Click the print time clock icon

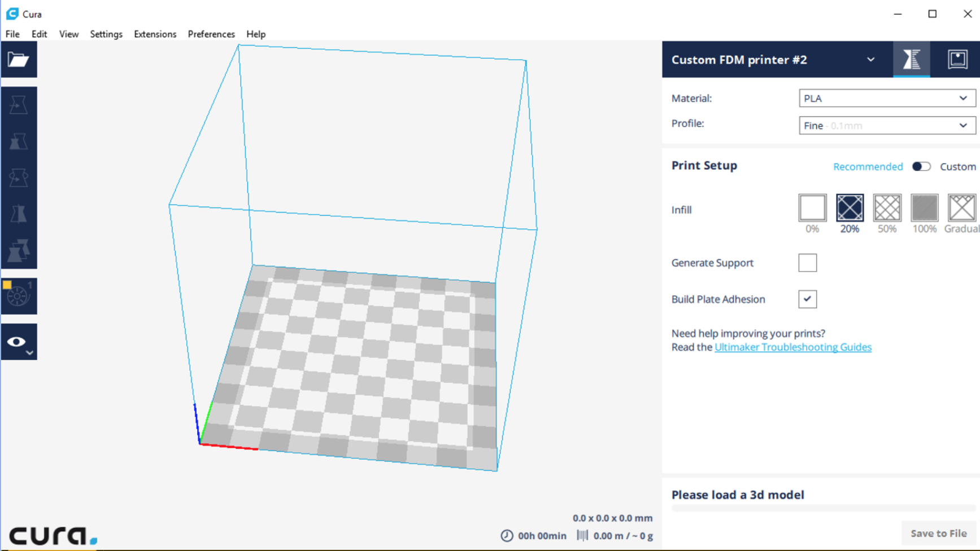pos(507,535)
